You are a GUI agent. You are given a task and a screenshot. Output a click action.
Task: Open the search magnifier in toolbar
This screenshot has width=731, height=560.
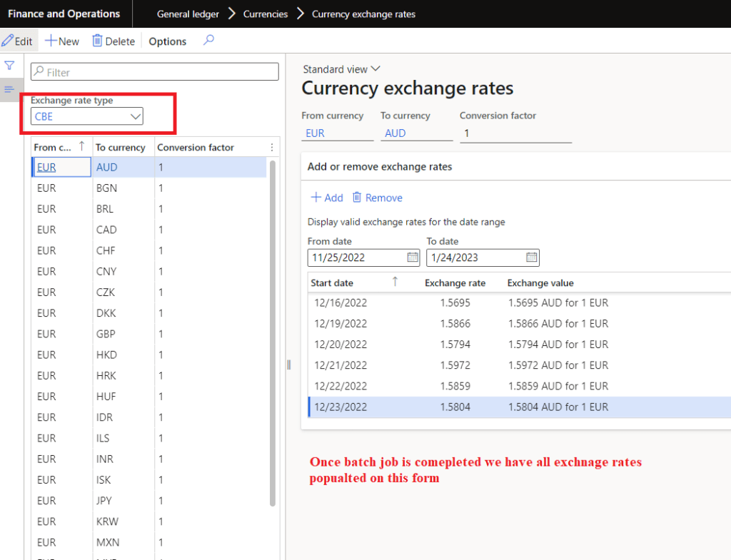tap(208, 41)
